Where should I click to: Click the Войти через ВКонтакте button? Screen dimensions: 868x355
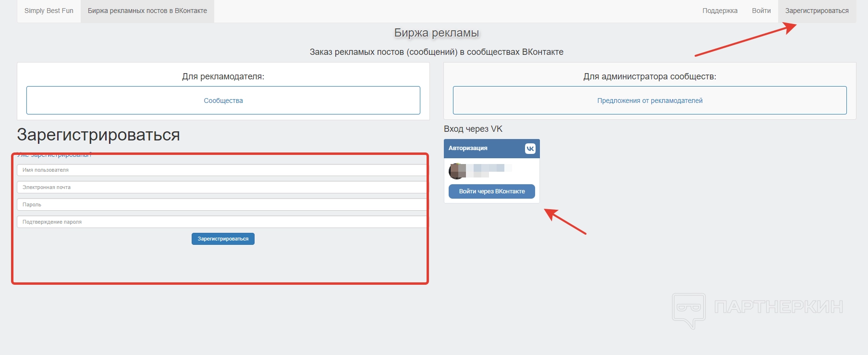click(x=492, y=191)
